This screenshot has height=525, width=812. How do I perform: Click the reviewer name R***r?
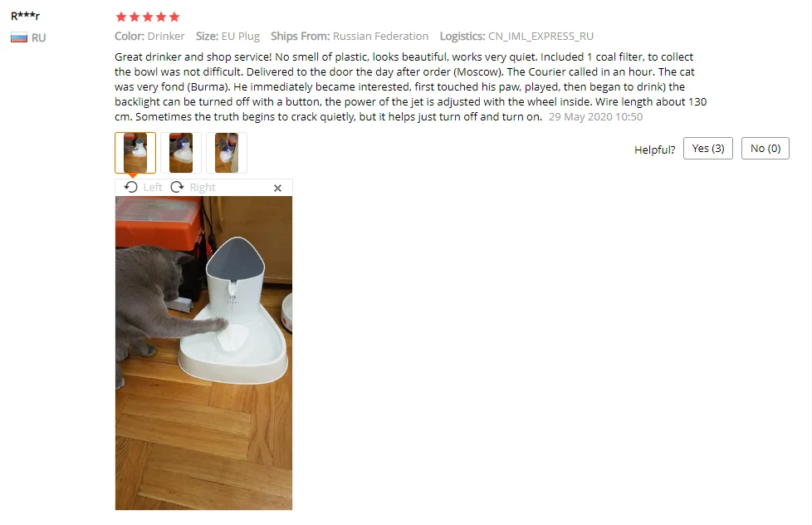click(x=26, y=16)
